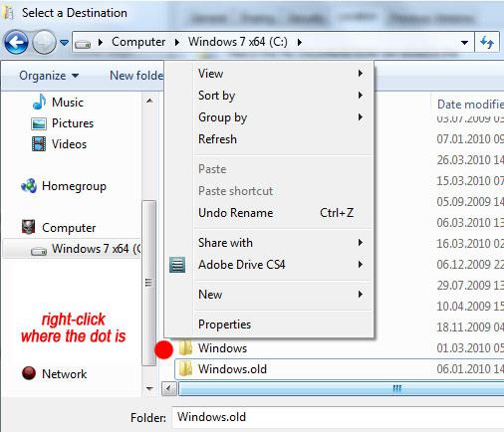Click the Videos library icon

(x=39, y=144)
